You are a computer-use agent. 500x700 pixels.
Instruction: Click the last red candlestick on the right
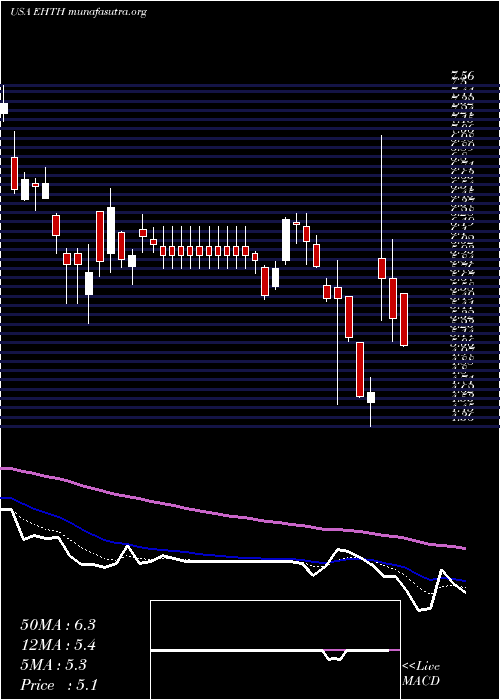pos(404,319)
